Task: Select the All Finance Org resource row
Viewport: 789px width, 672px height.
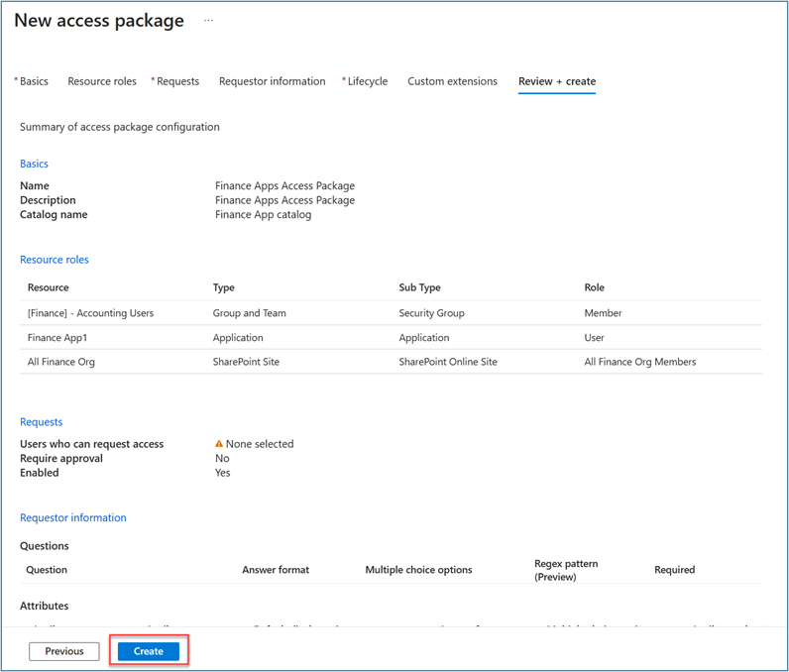Action: [x=391, y=362]
